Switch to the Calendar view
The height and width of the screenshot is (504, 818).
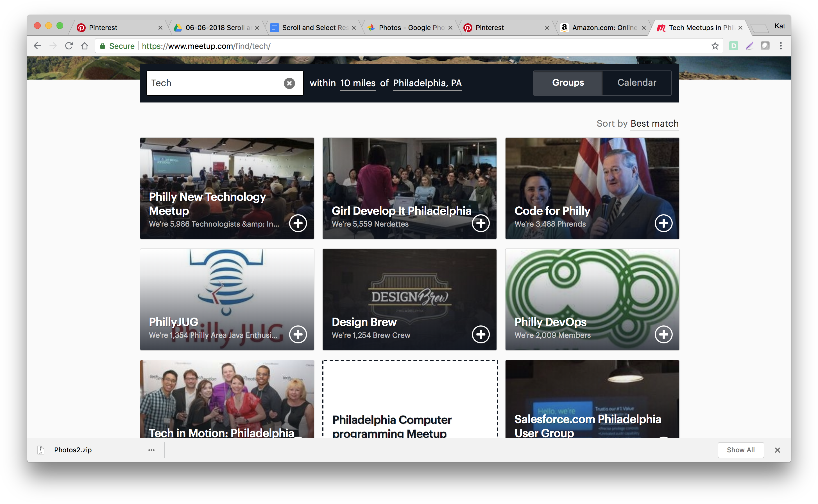pyautogui.click(x=636, y=83)
